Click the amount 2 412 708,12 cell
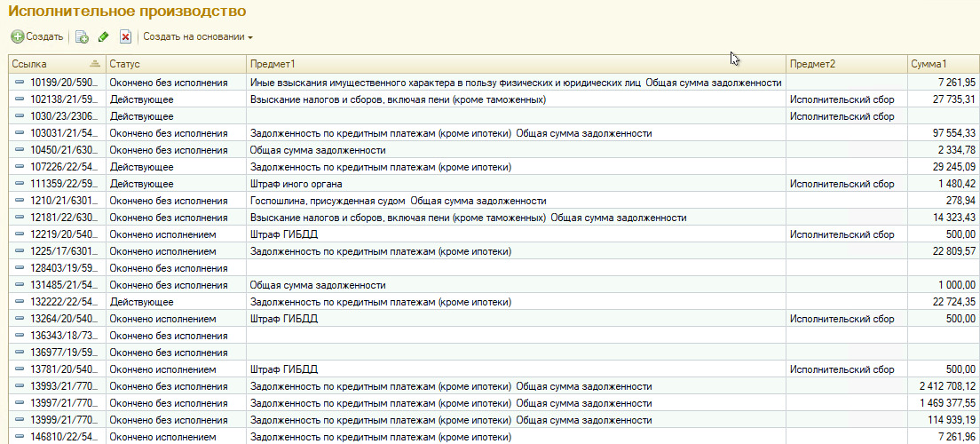Image resolution: width=980 pixels, height=444 pixels. point(947,386)
